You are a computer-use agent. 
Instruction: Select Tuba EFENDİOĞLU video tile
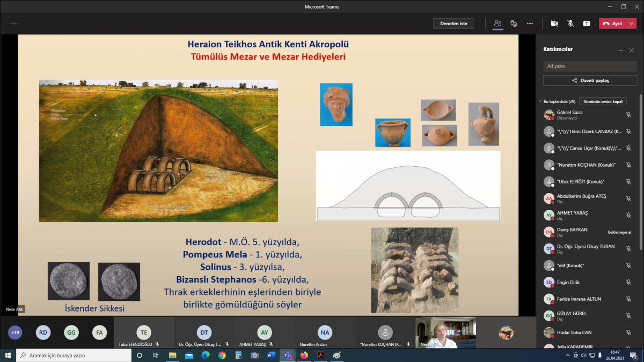coord(143,333)
